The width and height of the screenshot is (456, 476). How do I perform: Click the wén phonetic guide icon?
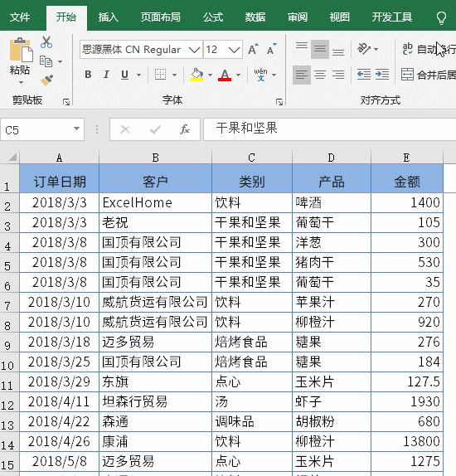pos(261,75)
